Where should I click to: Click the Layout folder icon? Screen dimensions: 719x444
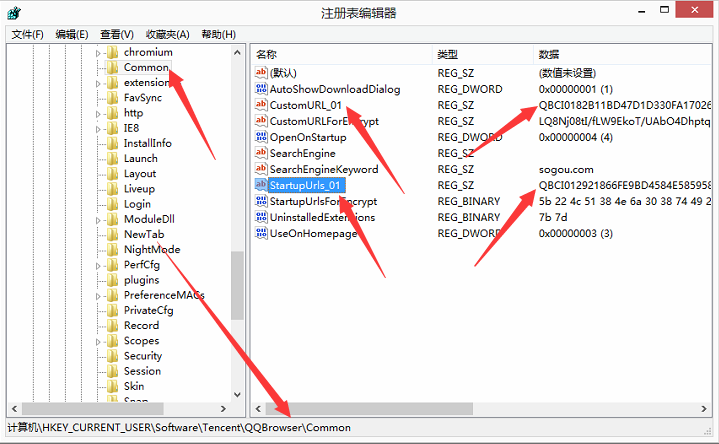[x=112, y=173]
